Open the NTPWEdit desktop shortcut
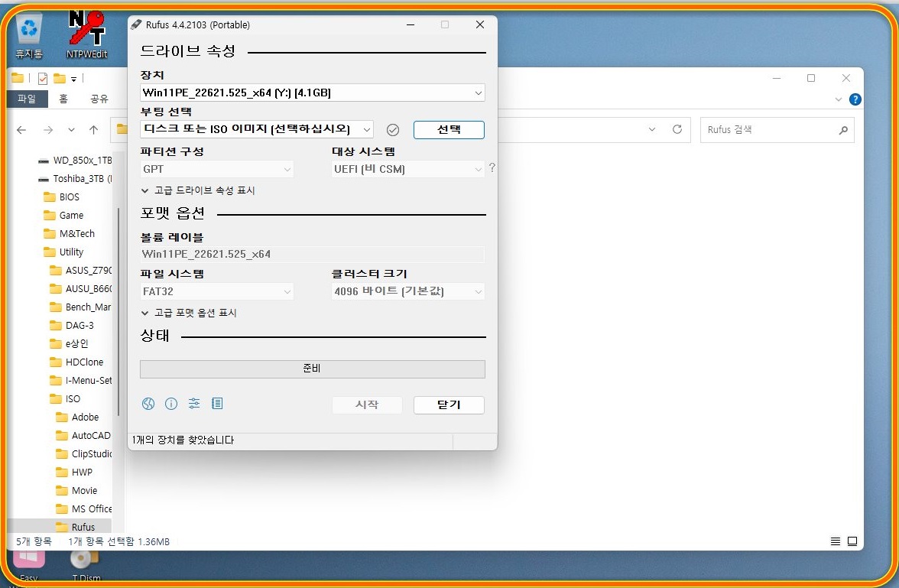 pos(86,34)
